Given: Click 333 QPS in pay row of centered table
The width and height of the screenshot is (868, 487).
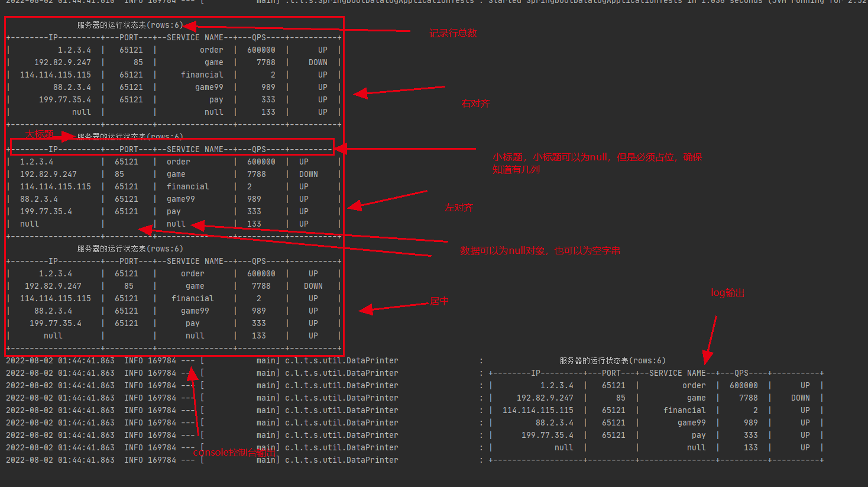Looking at the screenshot, I should (x=259, y=323).
